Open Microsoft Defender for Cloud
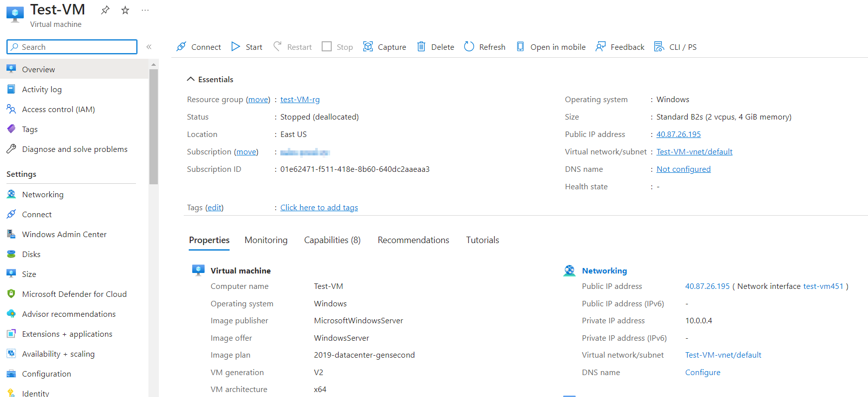 [74, 294]
